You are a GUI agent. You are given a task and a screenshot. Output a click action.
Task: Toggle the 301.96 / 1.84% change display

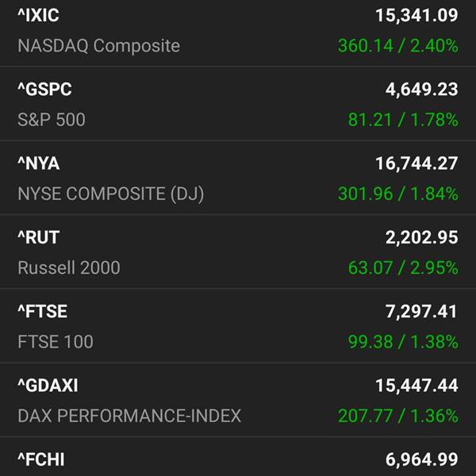(x=398, y=194)
